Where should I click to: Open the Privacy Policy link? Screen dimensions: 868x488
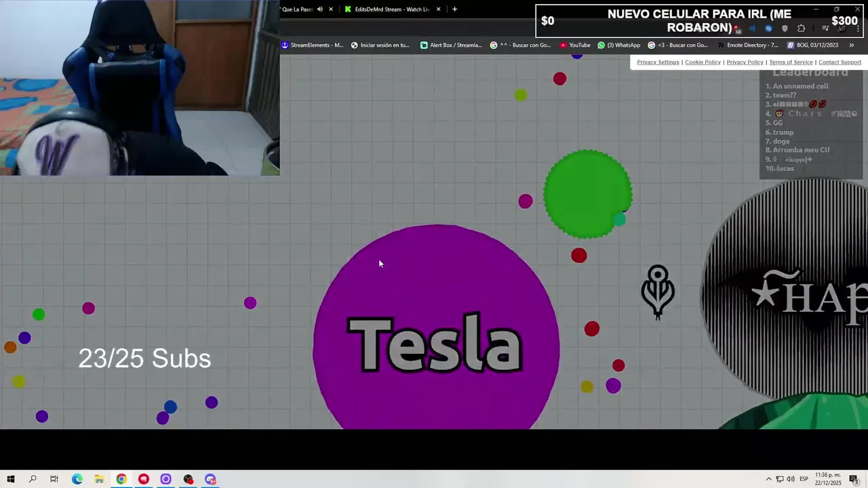click(x=745, y=62)
